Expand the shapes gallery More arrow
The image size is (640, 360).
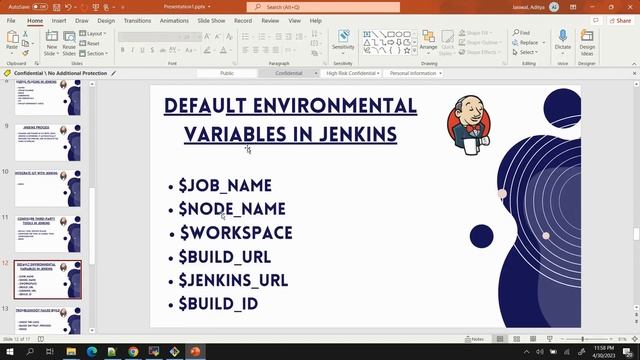(x=415, y=51)
